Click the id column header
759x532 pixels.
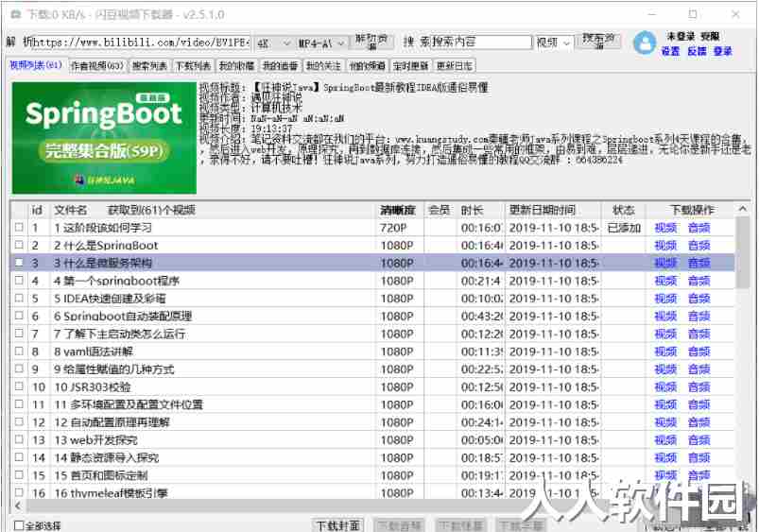coord(37,210)
